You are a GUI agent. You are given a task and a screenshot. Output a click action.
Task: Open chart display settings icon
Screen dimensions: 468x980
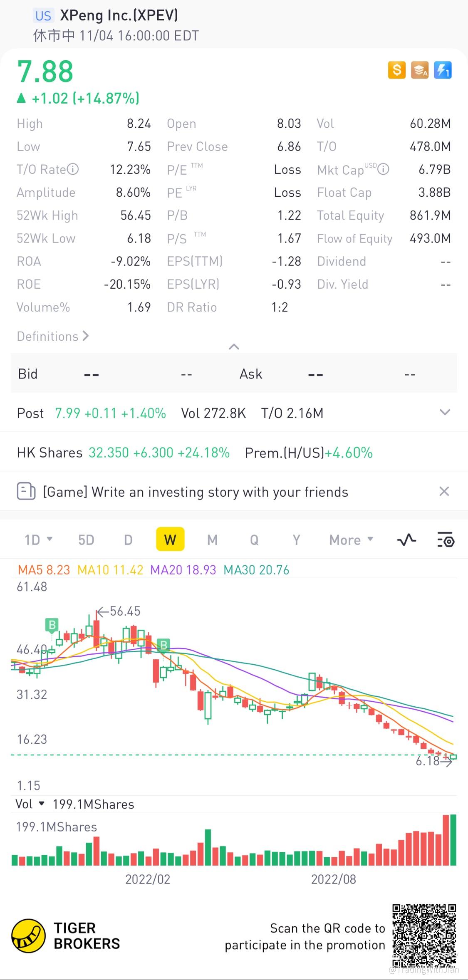(x=446, y=540)
